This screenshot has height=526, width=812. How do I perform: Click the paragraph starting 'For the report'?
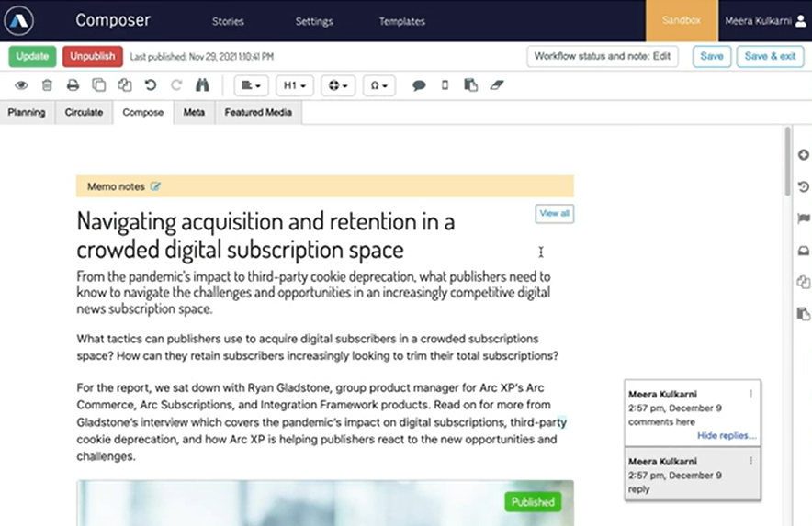point(321,422)
